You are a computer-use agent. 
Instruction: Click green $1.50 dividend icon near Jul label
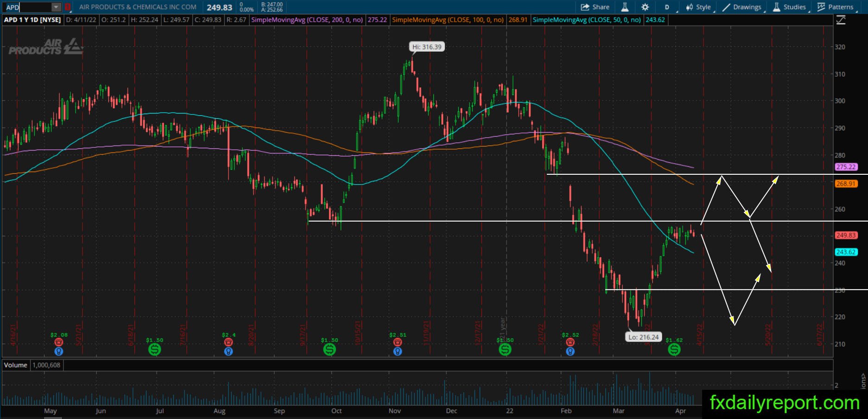tap(155, 349)
